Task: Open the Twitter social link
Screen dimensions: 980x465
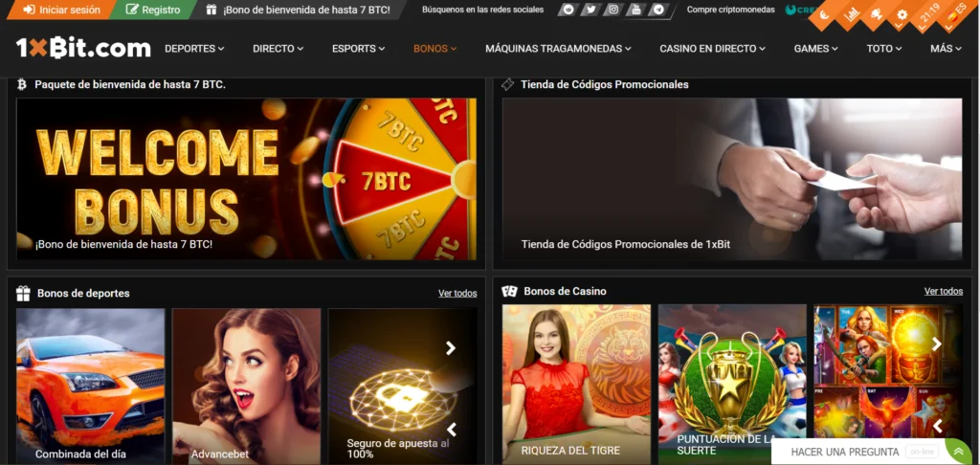Action: 590,10
